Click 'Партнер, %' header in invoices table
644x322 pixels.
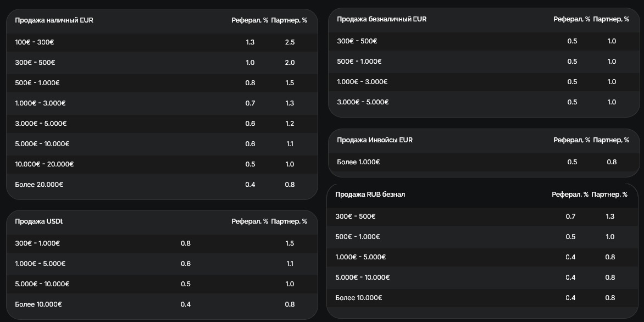611,140
